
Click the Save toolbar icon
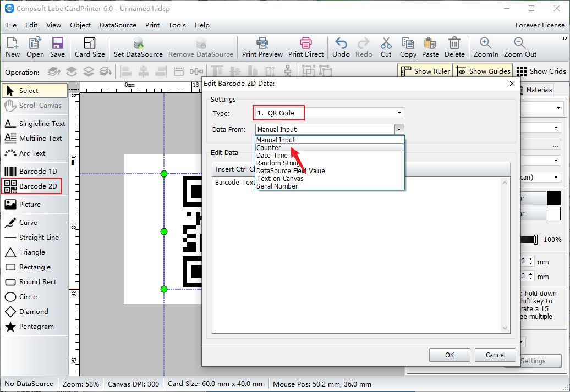(x=57, y=47)
